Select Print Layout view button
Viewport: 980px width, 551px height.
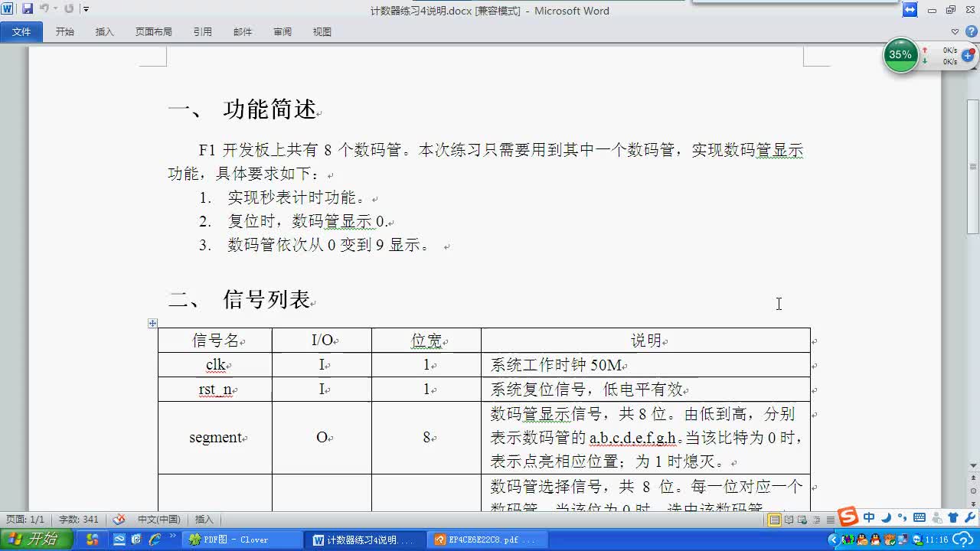coord(774,520)
